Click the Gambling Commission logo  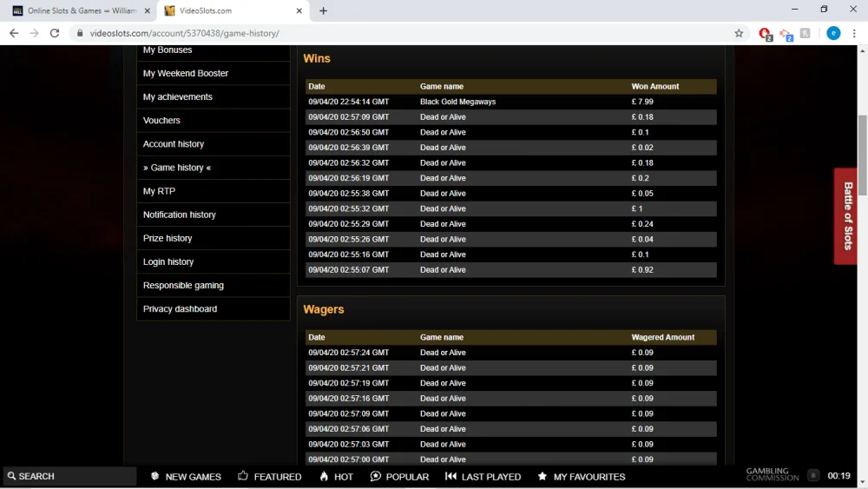[773, 474]
